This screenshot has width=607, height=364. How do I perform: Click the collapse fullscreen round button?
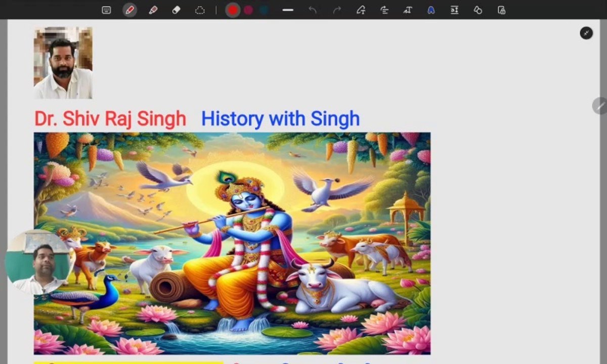[586, 33]
